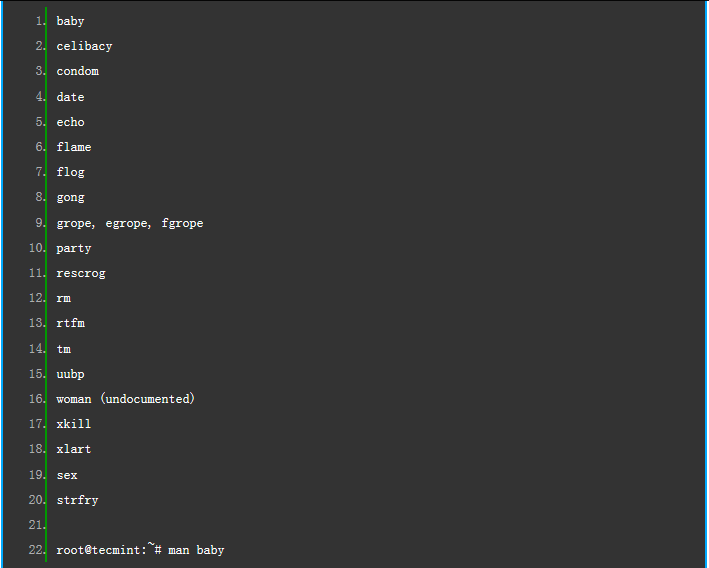
Task: Click the "strfry" entry on line 20
Action: (x=77, y=500)
